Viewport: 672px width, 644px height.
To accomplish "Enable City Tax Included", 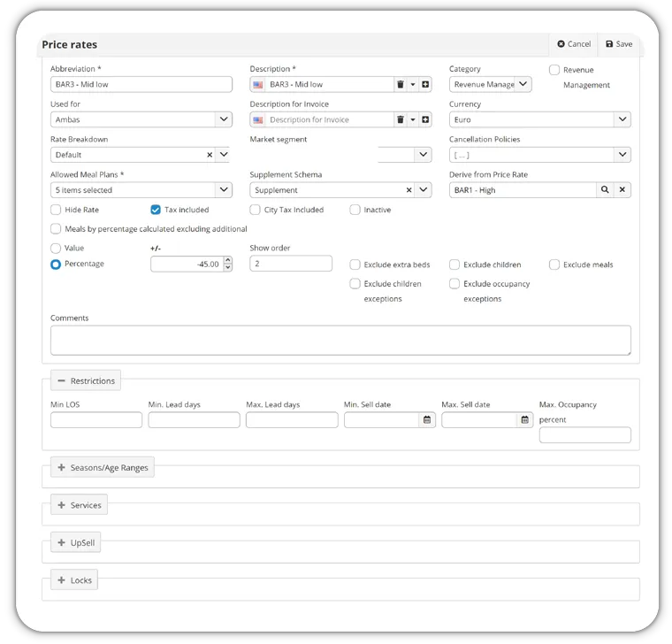I will pyautogui.click(x=255, y=210).
